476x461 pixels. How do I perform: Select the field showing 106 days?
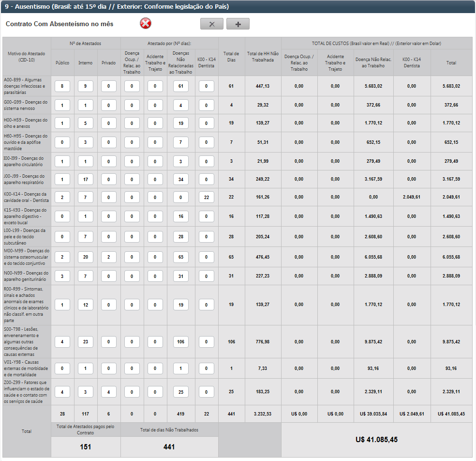click(181, 341)
